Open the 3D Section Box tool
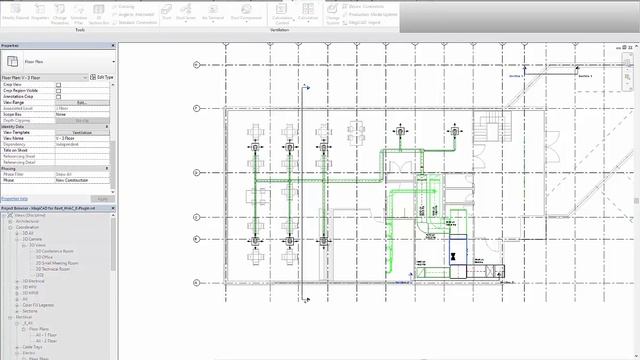 point(99,14)
